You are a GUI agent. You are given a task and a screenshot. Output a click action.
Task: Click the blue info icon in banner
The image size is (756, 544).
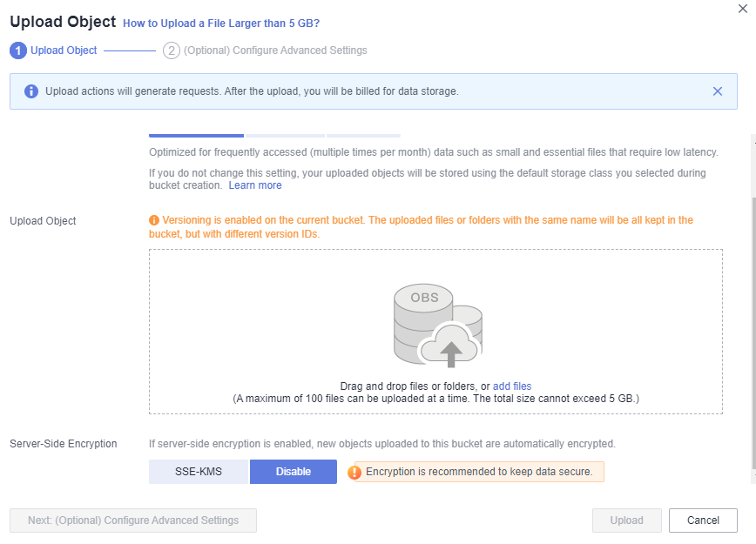coord(31,91)
